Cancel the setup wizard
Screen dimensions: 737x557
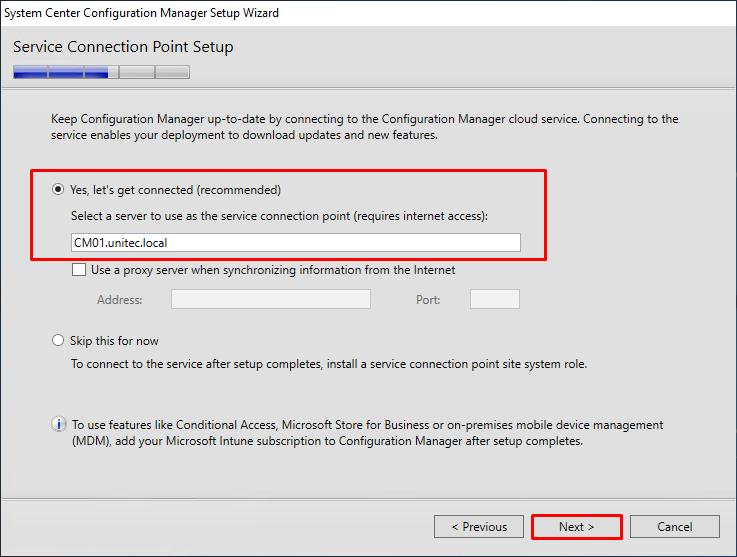coord(675,527)
